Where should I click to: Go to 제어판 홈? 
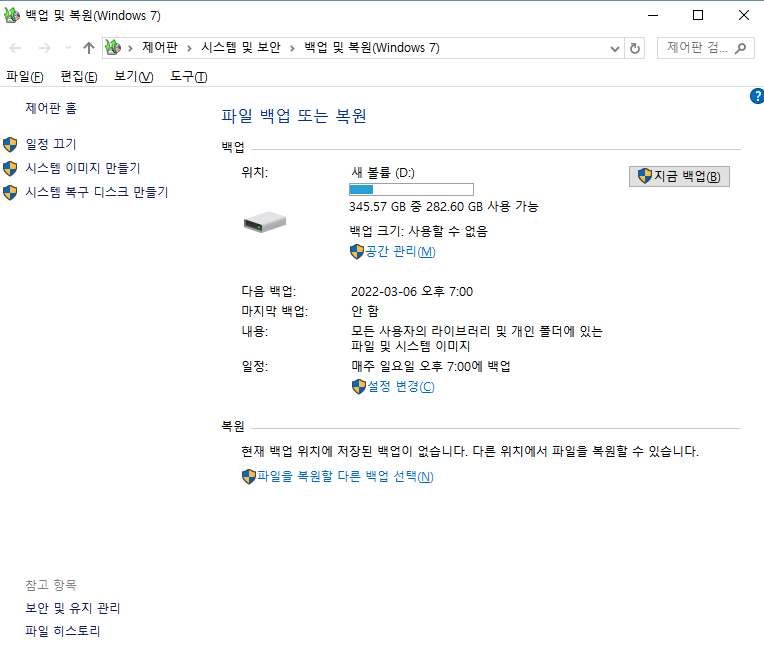[x=51, y=108]
